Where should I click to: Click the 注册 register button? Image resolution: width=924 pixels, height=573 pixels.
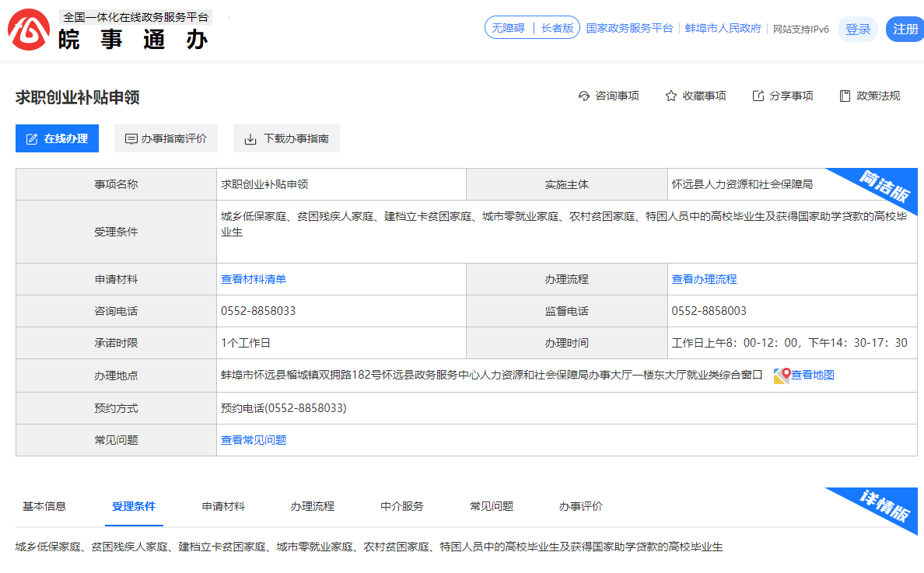(x=905, y=30)
